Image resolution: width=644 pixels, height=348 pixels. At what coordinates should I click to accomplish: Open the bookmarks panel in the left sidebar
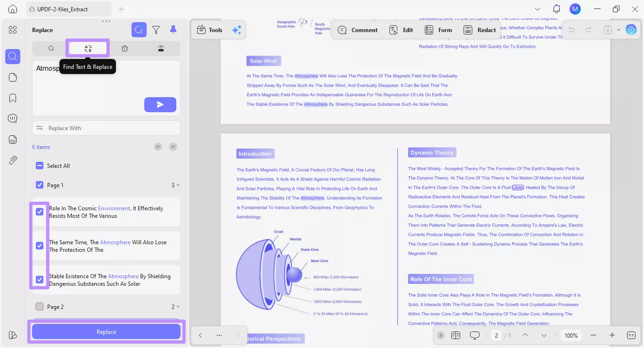[13, 98]
